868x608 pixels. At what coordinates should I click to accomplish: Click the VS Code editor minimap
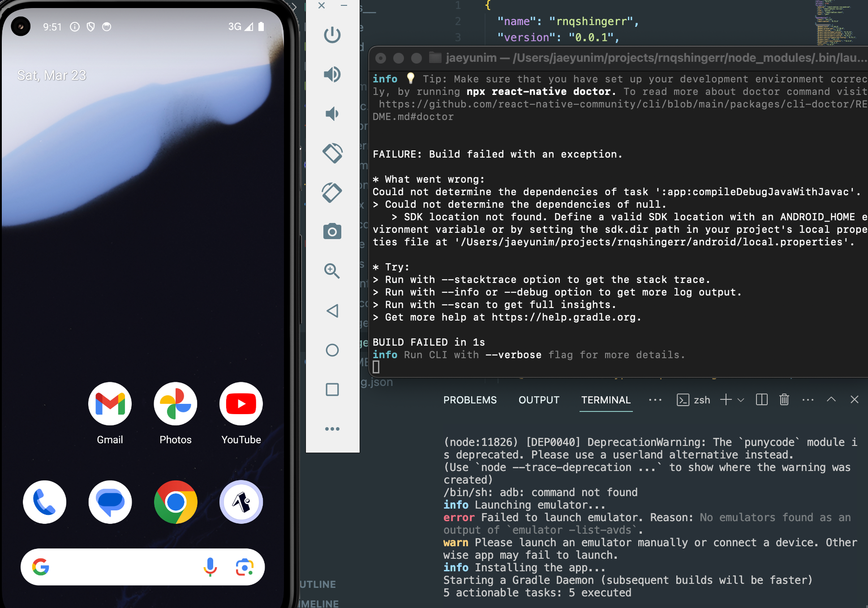coord(835,22)
